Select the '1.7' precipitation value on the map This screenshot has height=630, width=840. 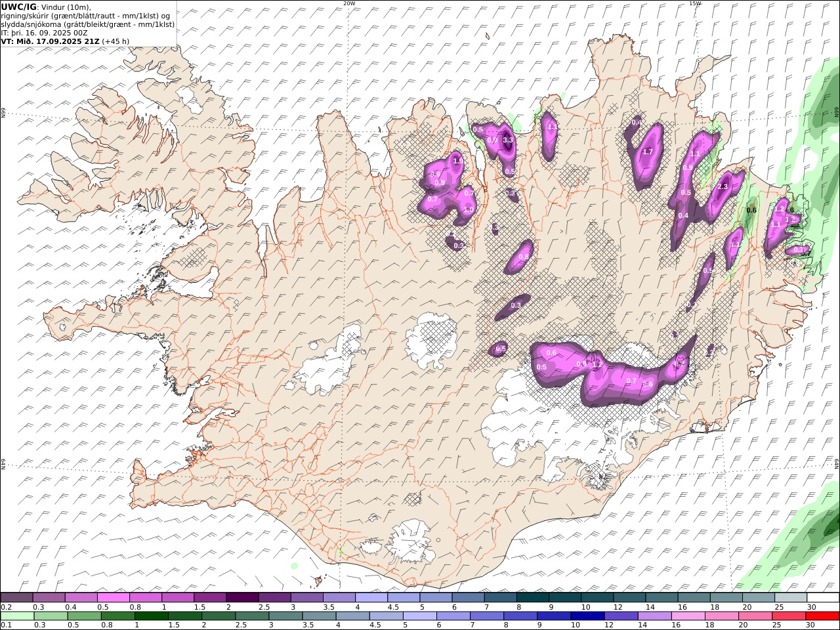point(648,152)
